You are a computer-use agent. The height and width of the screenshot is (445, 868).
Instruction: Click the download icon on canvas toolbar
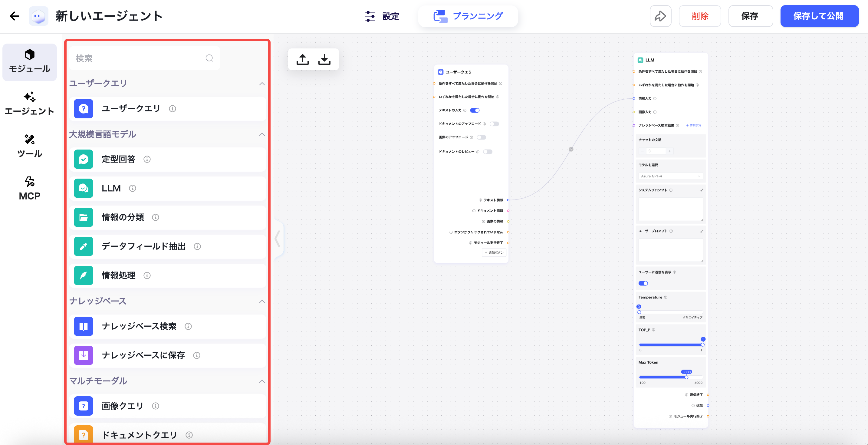point(324,59)
